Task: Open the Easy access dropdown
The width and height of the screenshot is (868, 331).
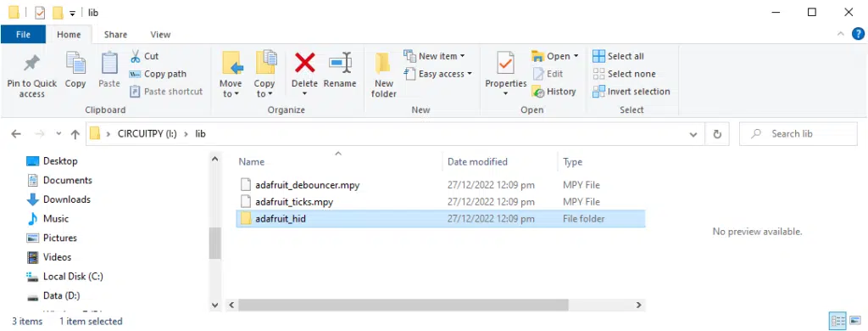Action: (x=438, y=74)
